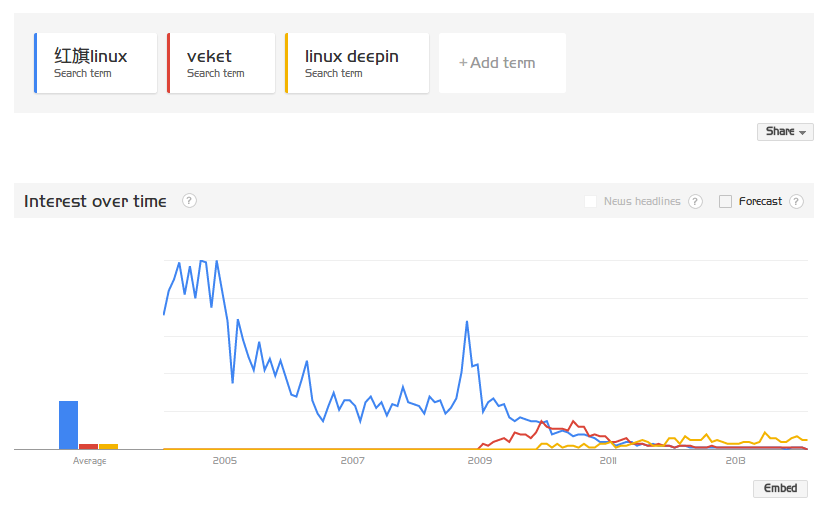833x512 pixels.
Task: Click help icon beside Forecast
Action: tap(796, 201)
